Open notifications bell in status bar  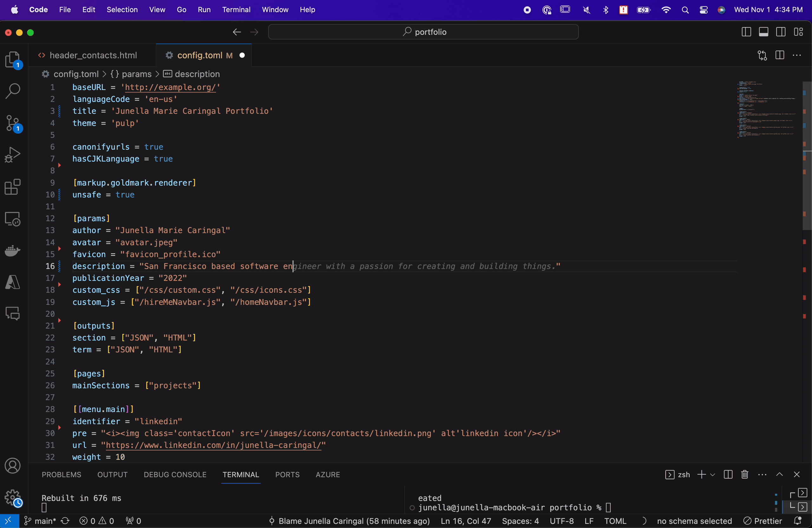coord(798,521)
